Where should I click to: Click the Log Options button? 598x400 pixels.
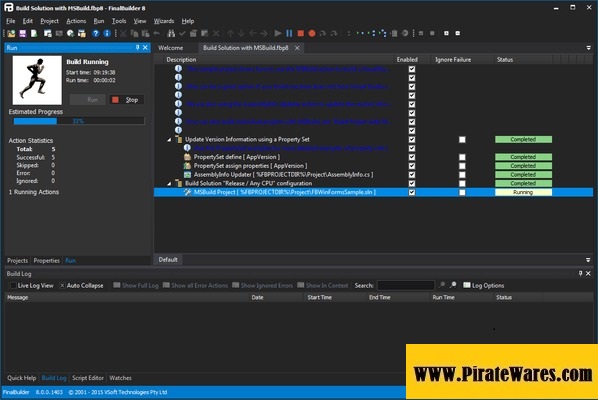(x=484, y=285)
